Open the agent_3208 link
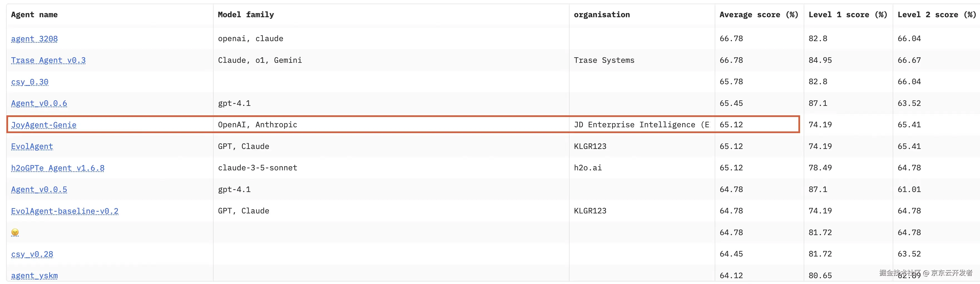980x284 pixels. pyautogui.click(x=34, y=39)
